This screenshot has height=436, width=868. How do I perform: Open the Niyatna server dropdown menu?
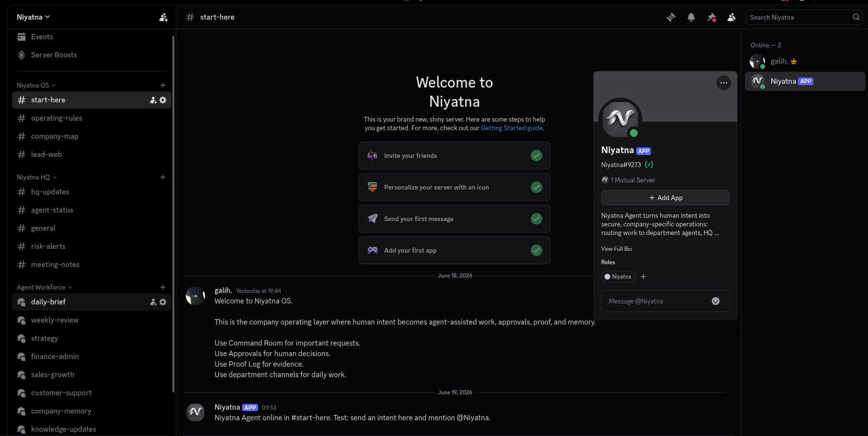point(34,17)
